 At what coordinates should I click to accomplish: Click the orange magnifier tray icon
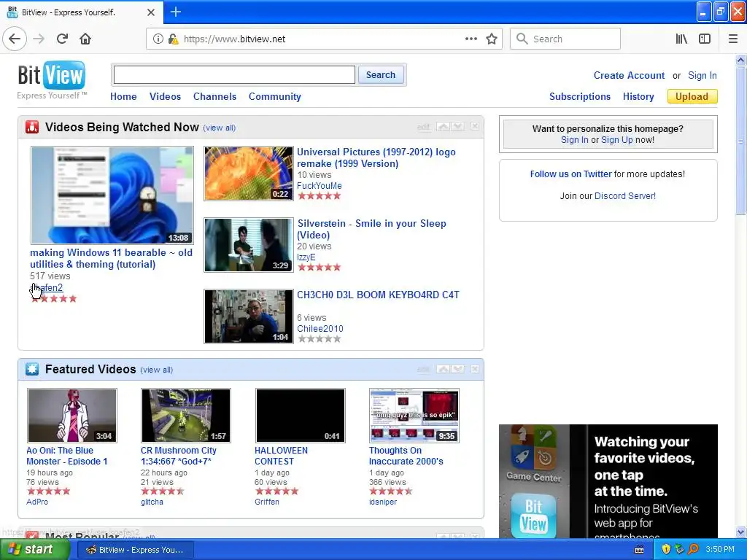693,550
